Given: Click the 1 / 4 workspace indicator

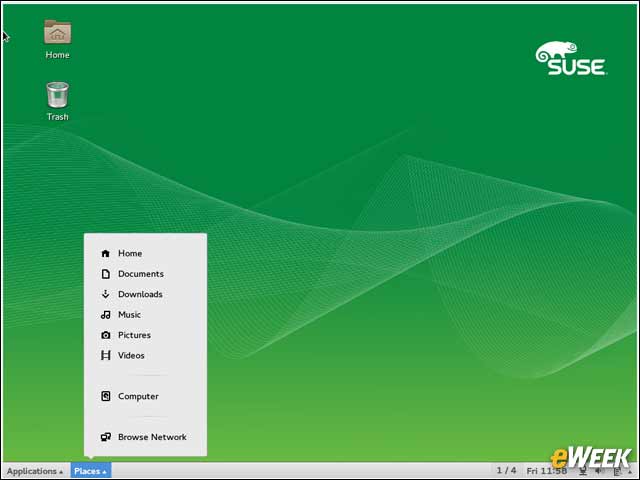Looking at the screenshot, I should click(506, 471).
